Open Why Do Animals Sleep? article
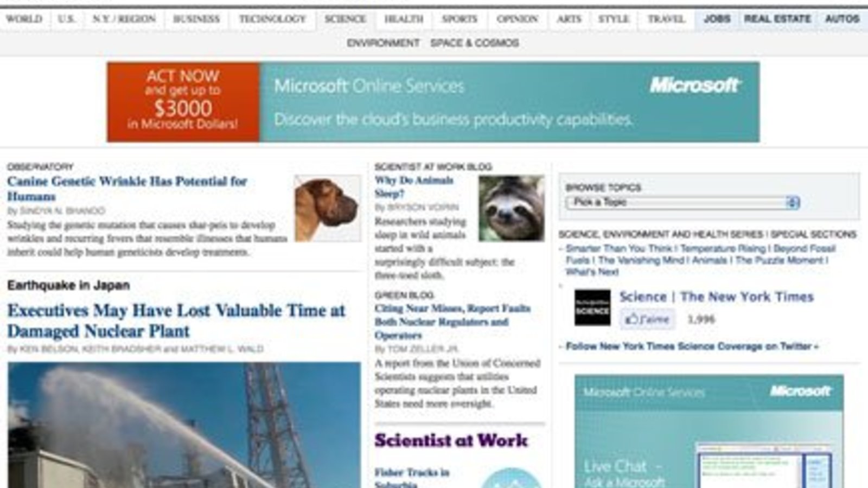Image resolution: width=868 pixels, height=488 pixels. [x=414, y=187]
